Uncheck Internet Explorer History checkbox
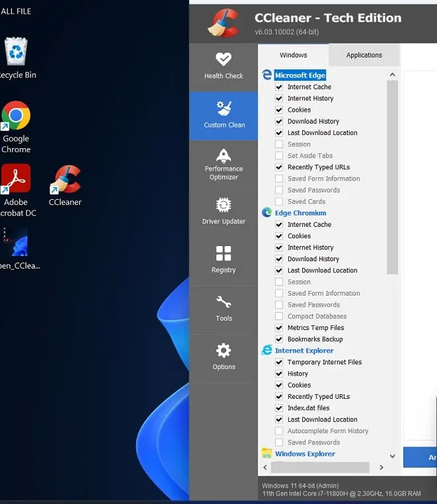This screenshot has height=504, width=437. [279, 374]
